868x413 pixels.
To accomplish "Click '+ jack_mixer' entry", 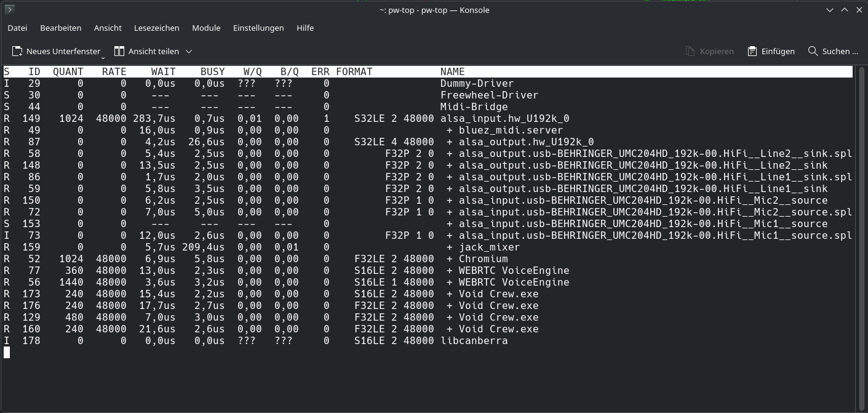I will [483, 247].
